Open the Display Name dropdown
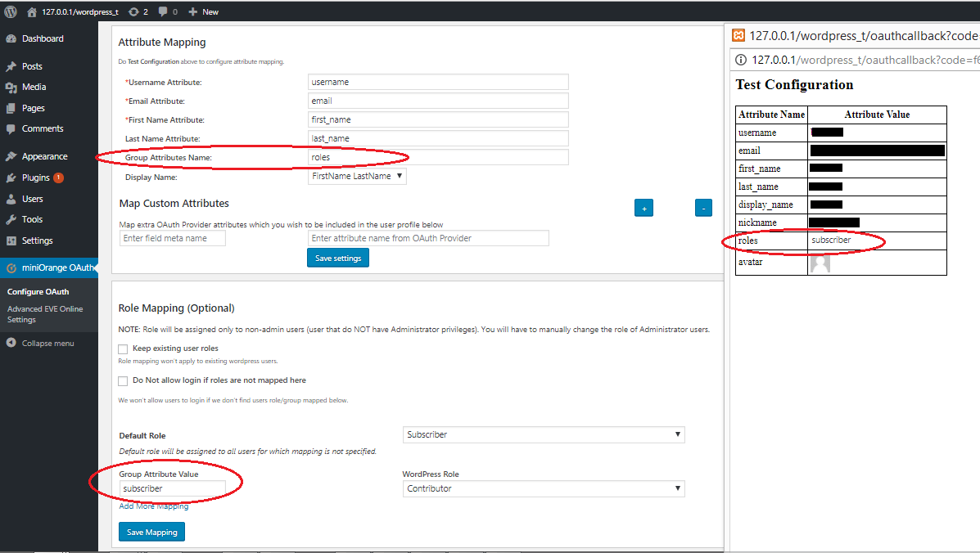The height and width of the screenshot is (553, 980). (x=358, y=177)
